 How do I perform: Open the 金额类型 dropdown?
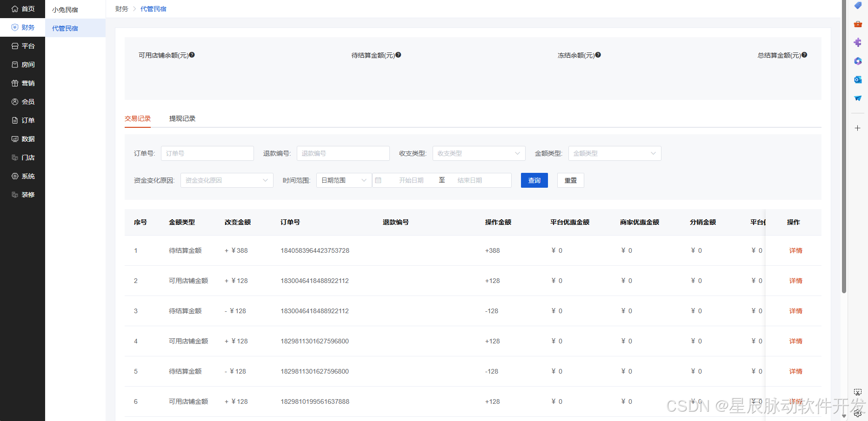[x=615, y=153]
